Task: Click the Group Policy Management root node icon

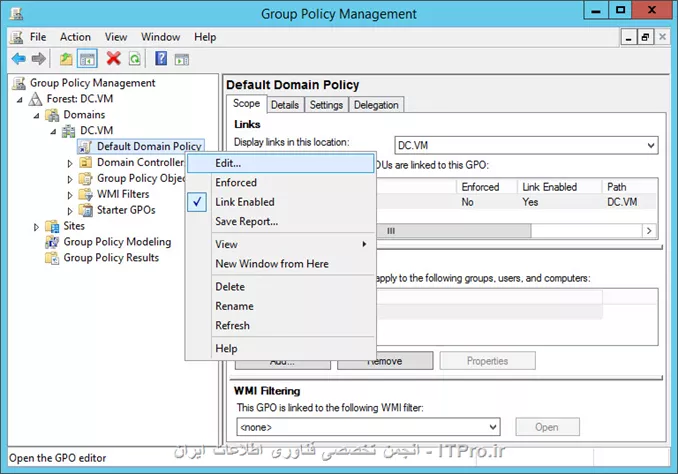Action: tap(19, 83)
